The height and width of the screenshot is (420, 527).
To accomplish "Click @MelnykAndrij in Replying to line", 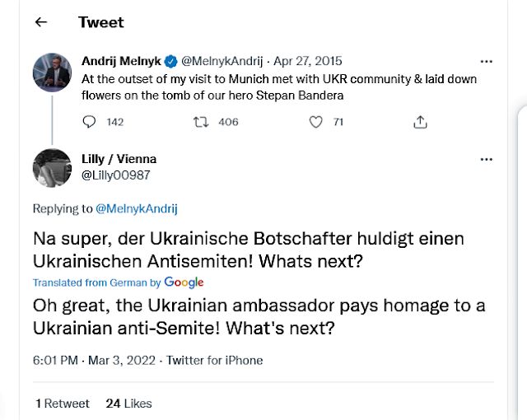I will point(137,209).
